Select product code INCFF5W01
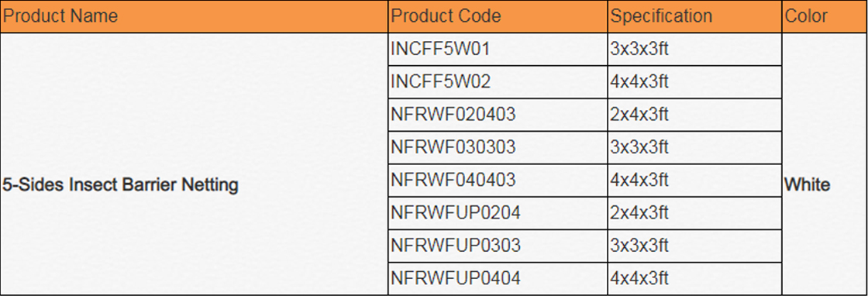The height and width of the screenshot is (296, 868). coord(498,50)
